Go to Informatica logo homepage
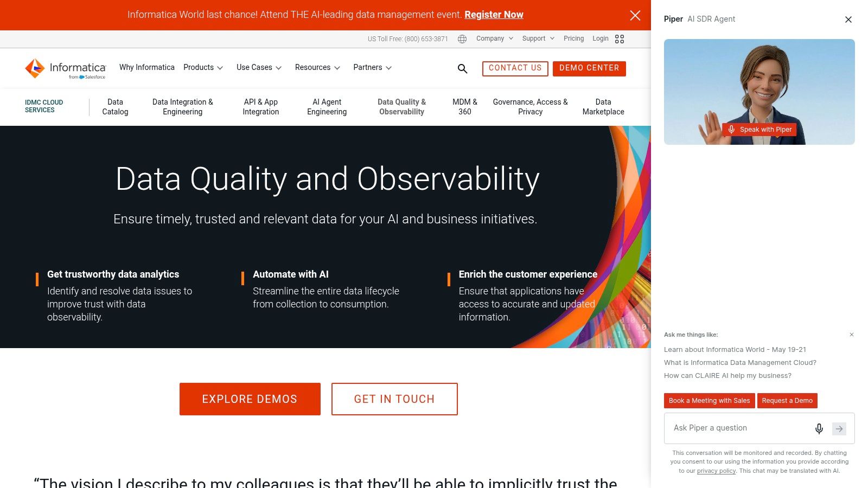The height and width of the screenshot is (488, 868). (x=65, y=69)
